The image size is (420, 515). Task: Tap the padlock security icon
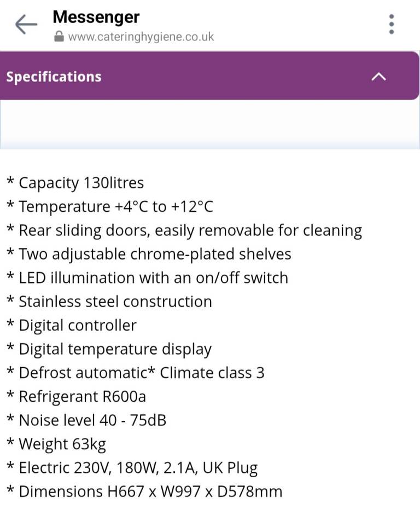coord(59,37)
